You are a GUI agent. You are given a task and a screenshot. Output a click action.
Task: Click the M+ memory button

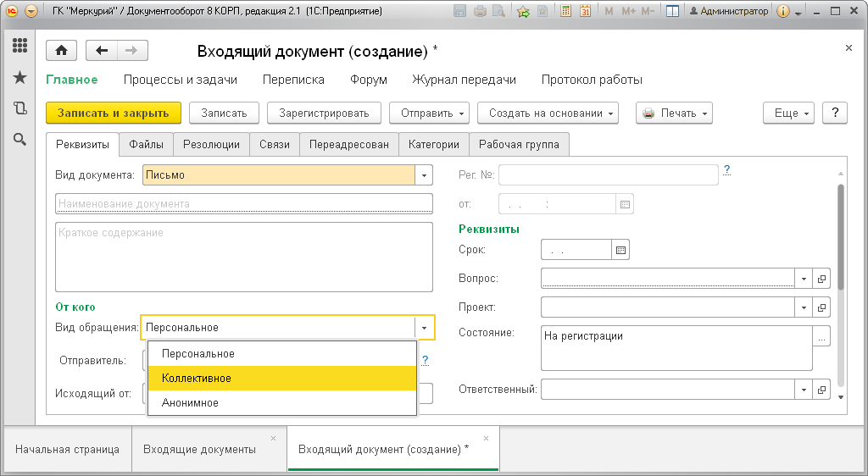click(628, 11)
